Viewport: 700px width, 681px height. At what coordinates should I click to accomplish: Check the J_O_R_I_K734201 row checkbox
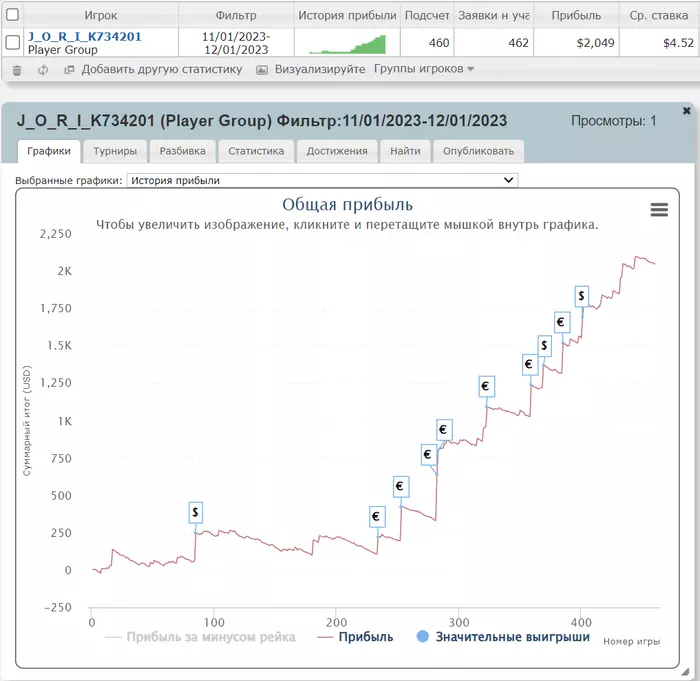click(x=13, y=42)
